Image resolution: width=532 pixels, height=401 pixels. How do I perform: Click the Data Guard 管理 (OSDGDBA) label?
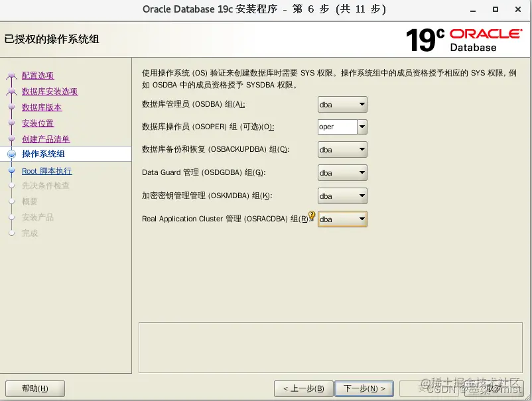coord(204,172)
